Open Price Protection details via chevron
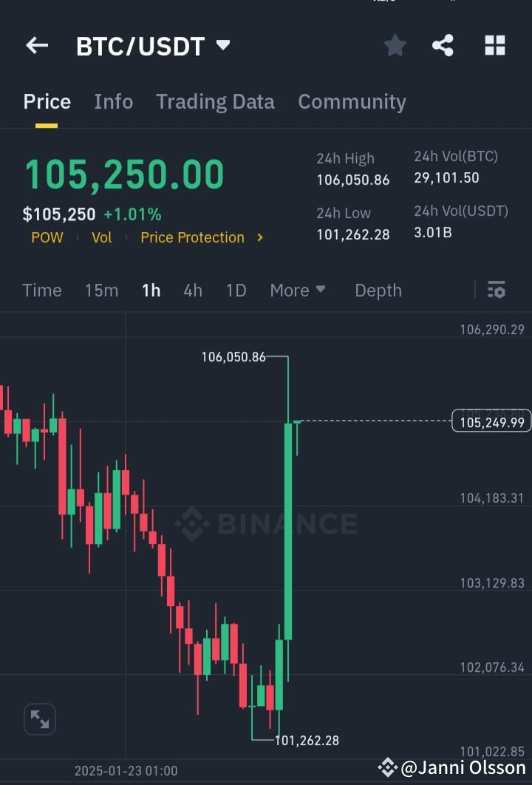The width and height of the screenshot is (532, 785). (x=259, y=237)
